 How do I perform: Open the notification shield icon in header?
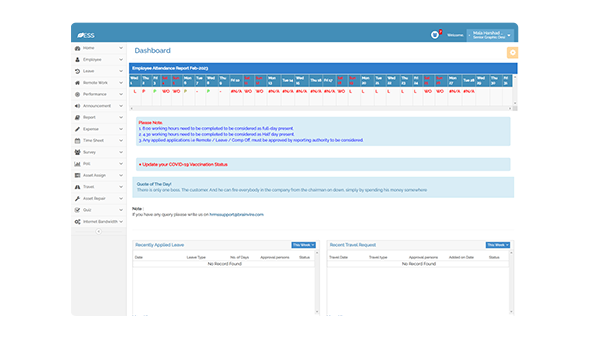(x=435, y=35)
